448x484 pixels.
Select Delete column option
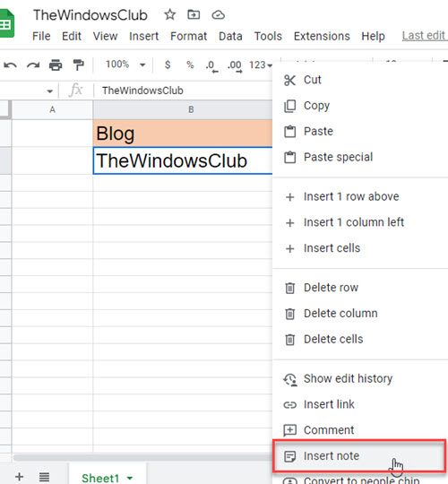click(360, 314)
